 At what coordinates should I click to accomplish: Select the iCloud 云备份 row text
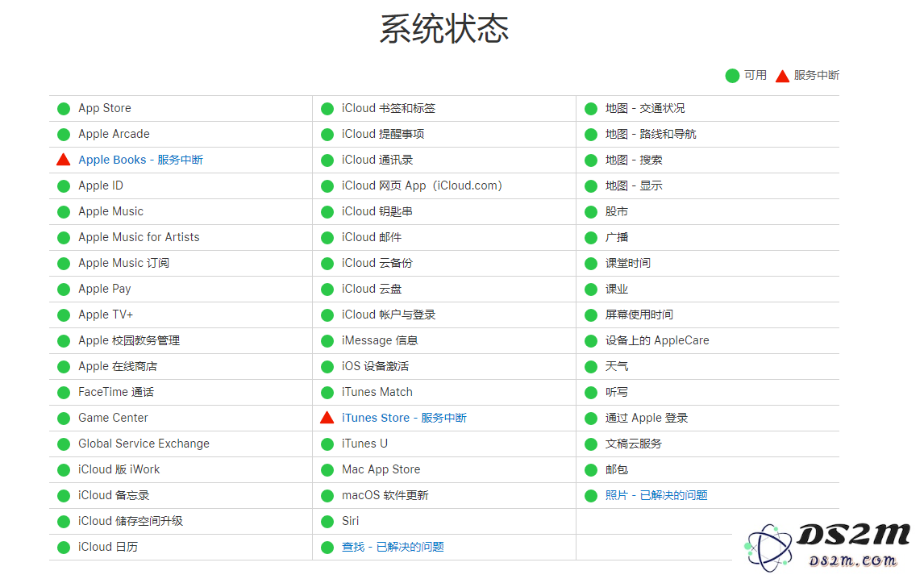pos(377,263)
